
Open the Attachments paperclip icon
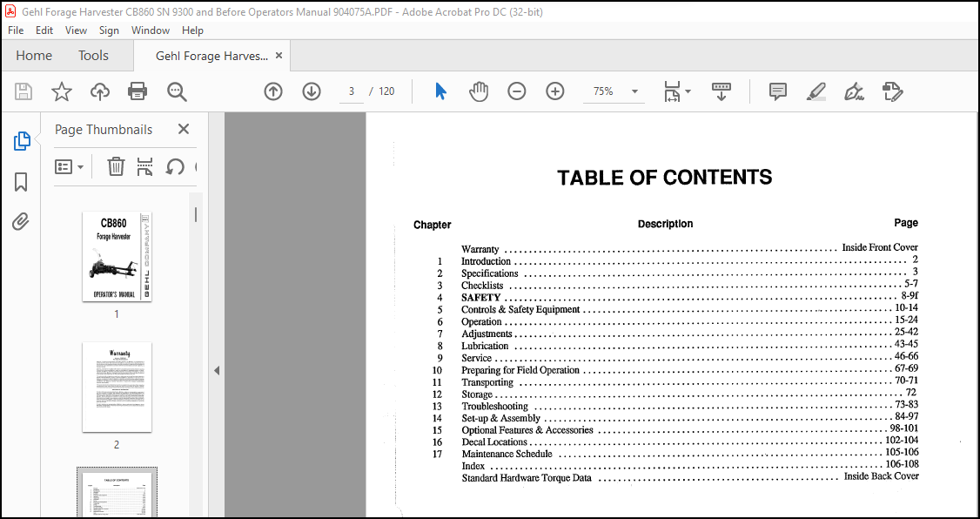(21, 221)
